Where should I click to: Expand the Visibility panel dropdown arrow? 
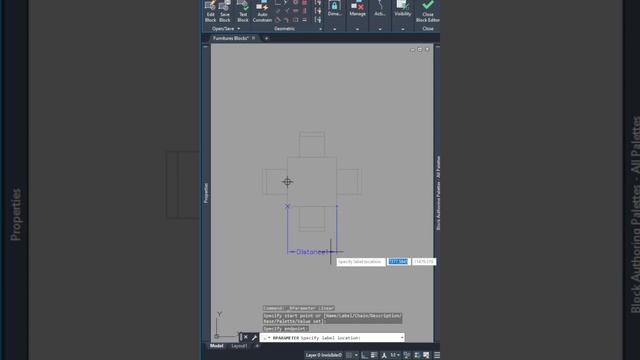click(402, 29)
